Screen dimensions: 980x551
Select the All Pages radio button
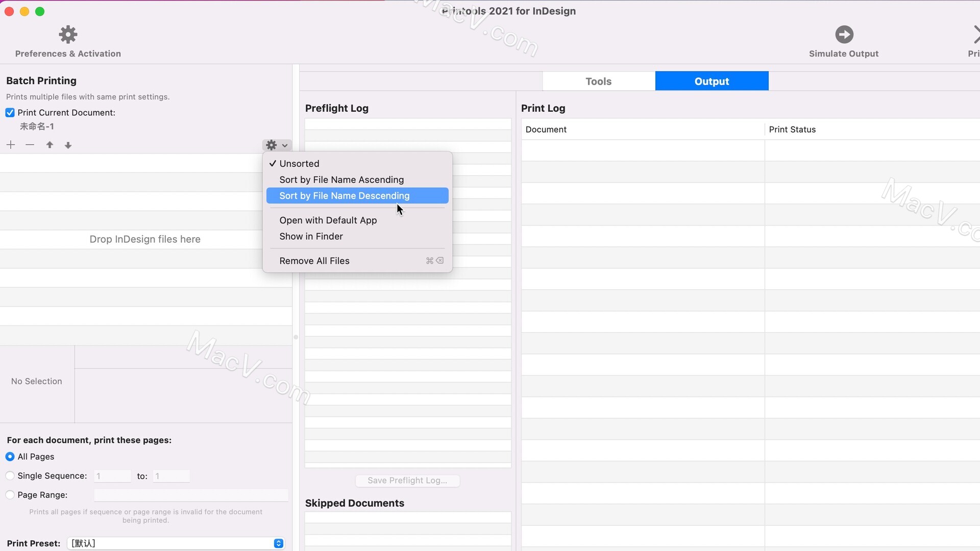tap(10, 457)
